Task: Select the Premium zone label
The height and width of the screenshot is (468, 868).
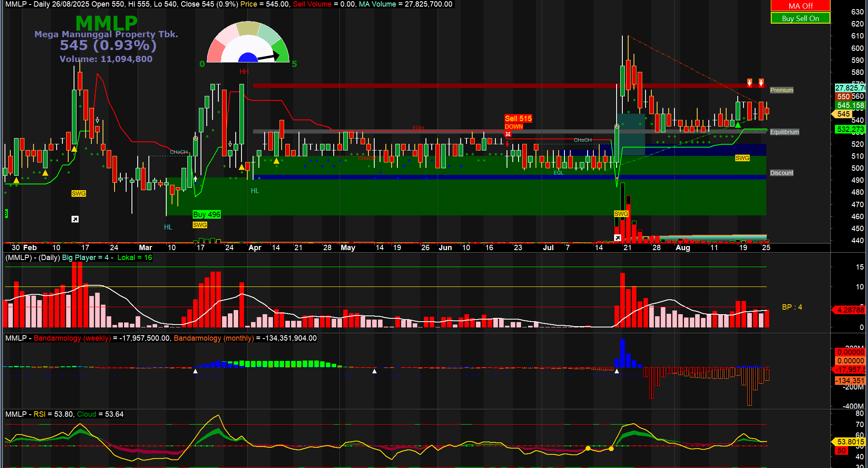Action: click(782, 90)
